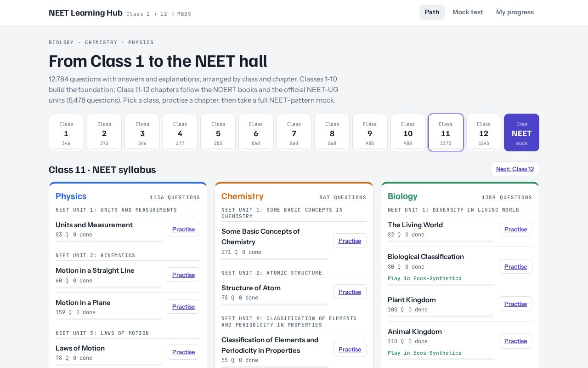Click the '1136 QUESTIONS' count in Physics
Image resolution: width=588 pixels, height=368 pixels.
coord(175,197)
